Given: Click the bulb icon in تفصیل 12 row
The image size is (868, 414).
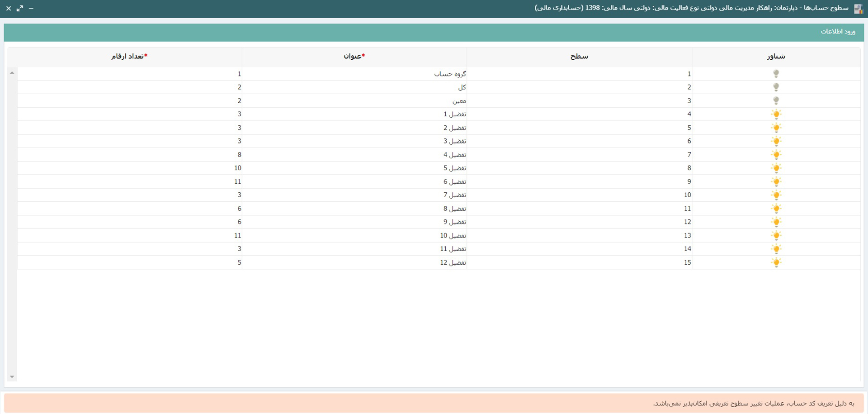Looking at the screenshot, I should coord(776,262).
